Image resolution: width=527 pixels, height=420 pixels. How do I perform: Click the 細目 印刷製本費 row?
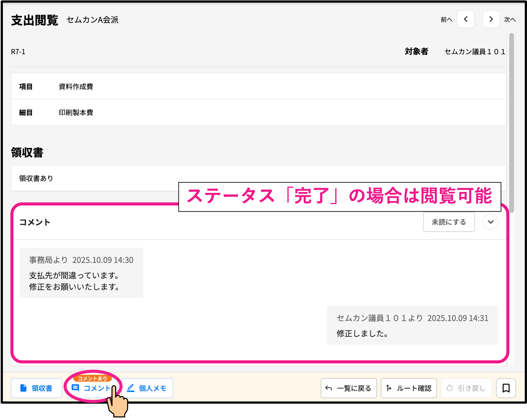click(258, 112)
